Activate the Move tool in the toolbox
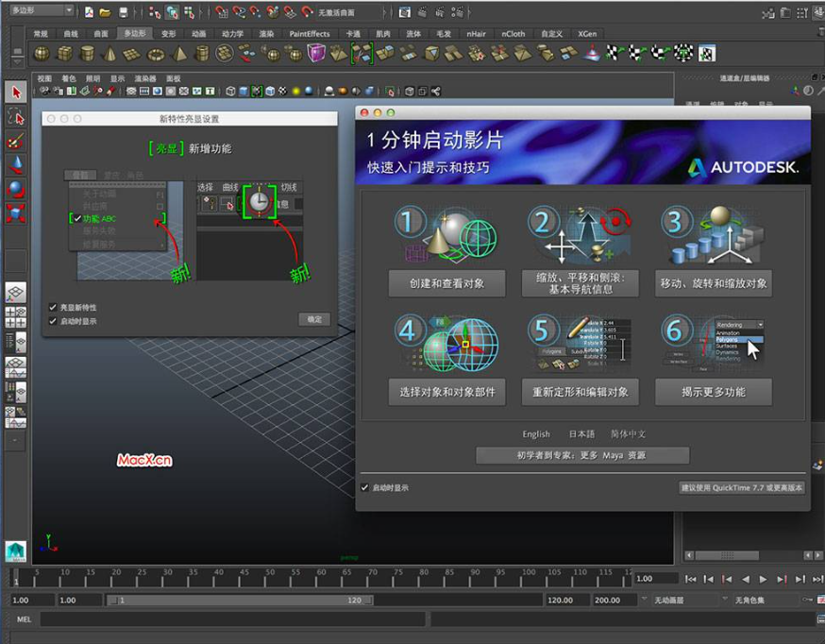 (16, 165)
